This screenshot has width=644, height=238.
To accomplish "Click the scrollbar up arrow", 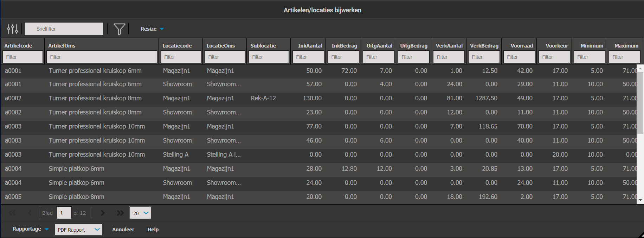I will pyautogui.click(x=640, y=68).
